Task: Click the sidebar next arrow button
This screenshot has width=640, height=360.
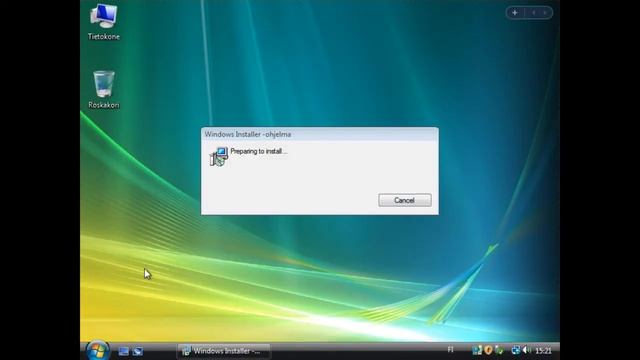Action: [x=545, y=13]
